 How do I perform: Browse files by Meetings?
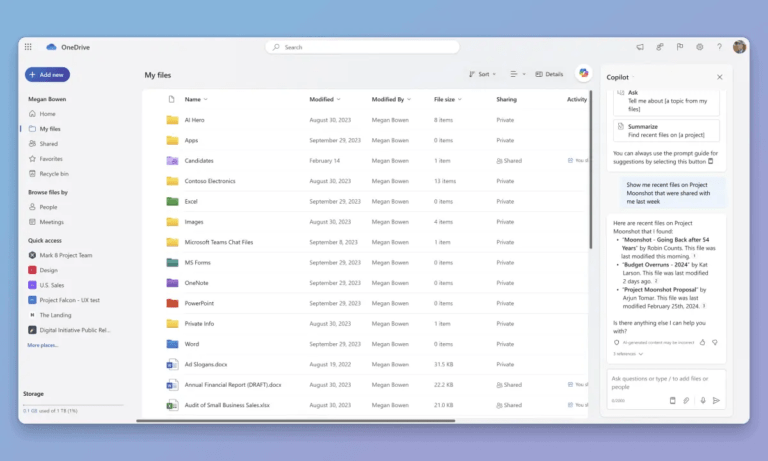(x=51, y=222)
